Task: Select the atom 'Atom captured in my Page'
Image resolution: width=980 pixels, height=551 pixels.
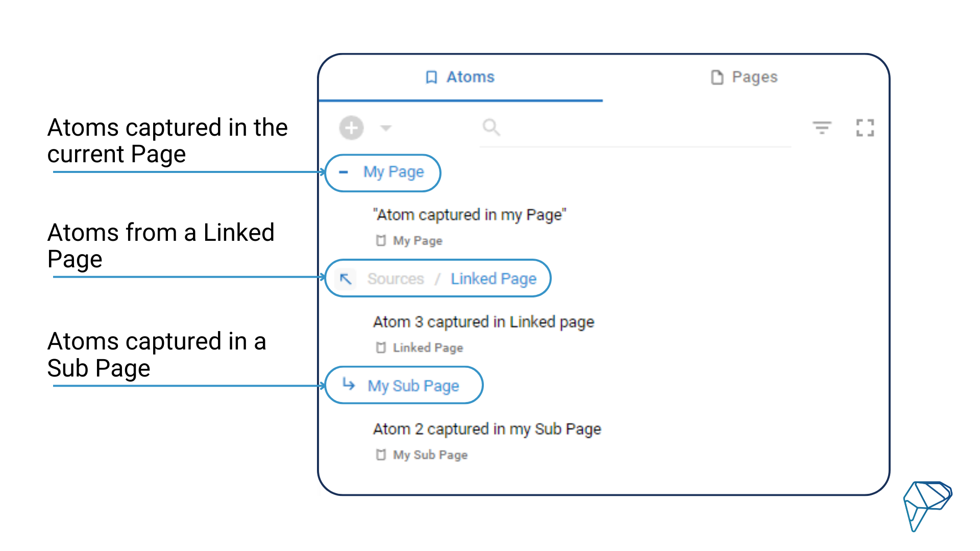Action: point(469,215)
